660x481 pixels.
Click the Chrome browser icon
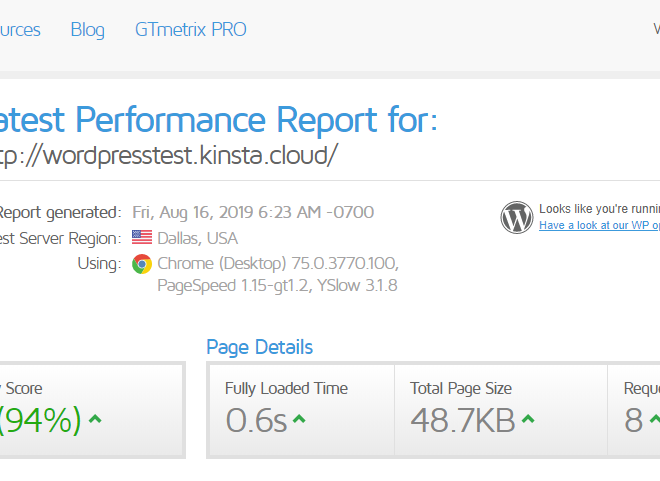tap(142, 264)
